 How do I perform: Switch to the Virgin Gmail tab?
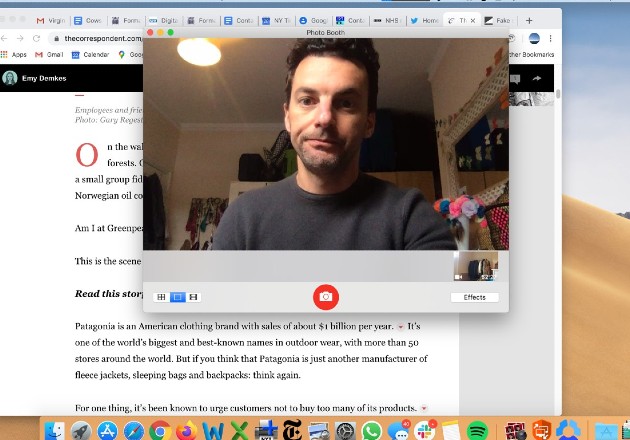pos(51,20)
